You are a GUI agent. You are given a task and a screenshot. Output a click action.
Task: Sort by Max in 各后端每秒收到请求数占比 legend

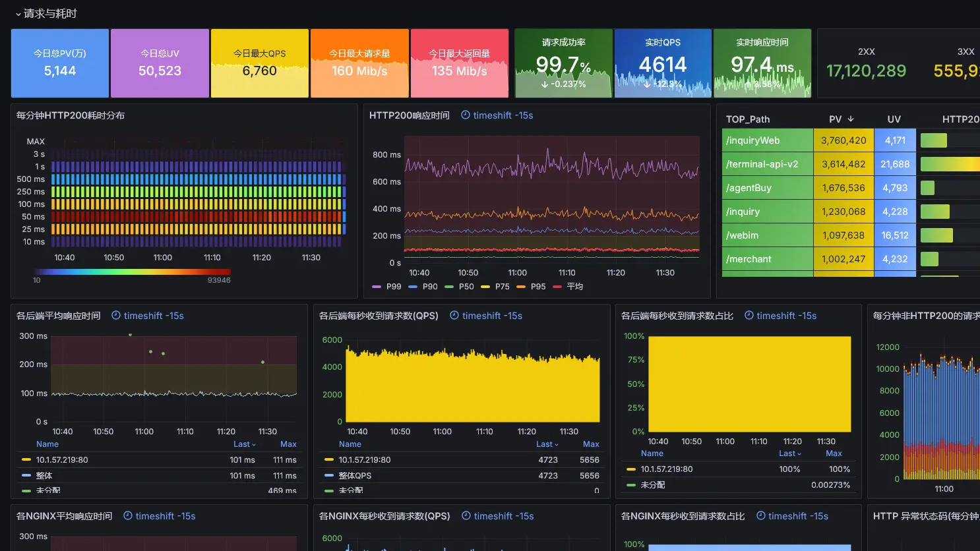click(834, 453)
